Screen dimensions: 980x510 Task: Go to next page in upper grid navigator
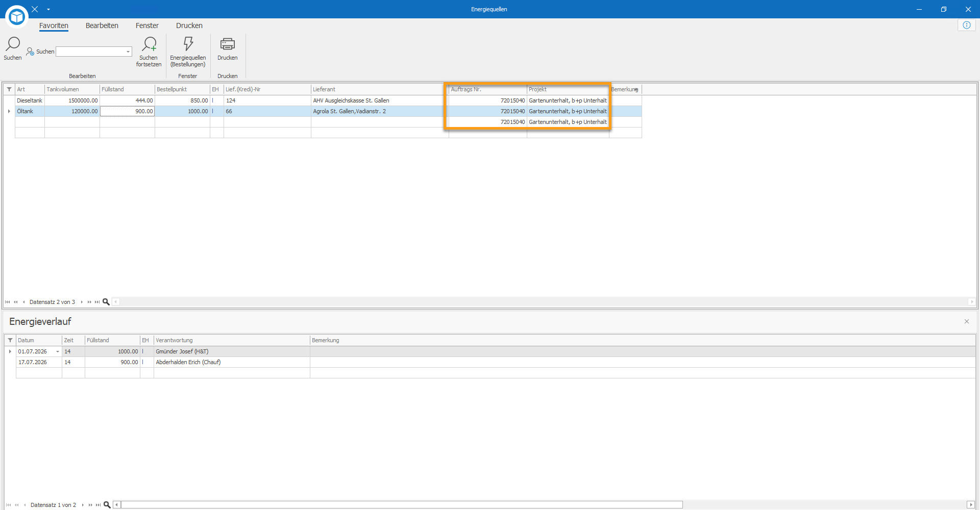[89, 302]
